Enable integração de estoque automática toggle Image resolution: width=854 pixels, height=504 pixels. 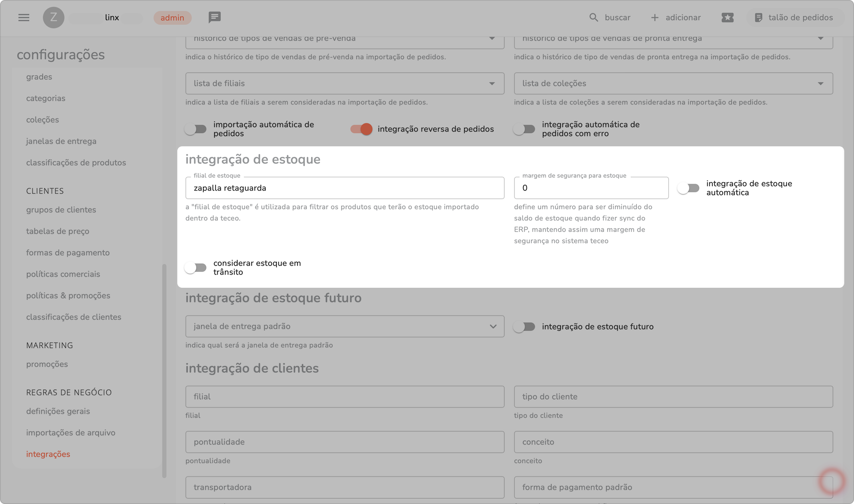(x=688, y=188)
